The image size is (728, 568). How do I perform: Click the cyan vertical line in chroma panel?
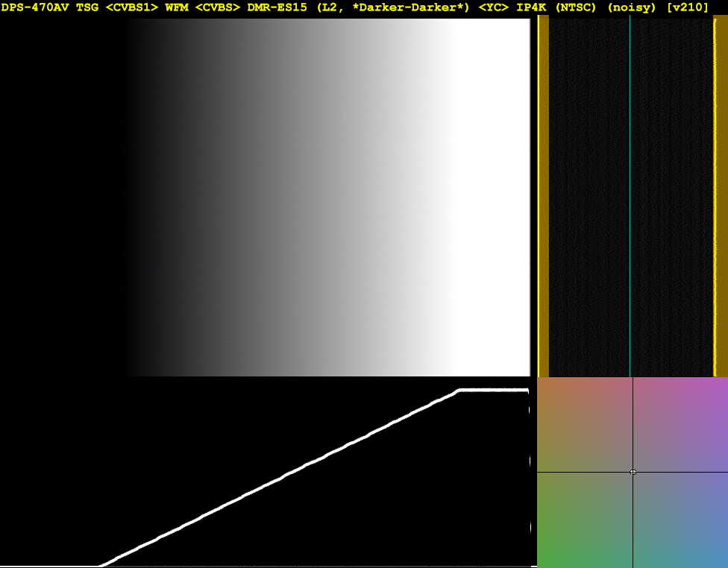coord(630,196)
